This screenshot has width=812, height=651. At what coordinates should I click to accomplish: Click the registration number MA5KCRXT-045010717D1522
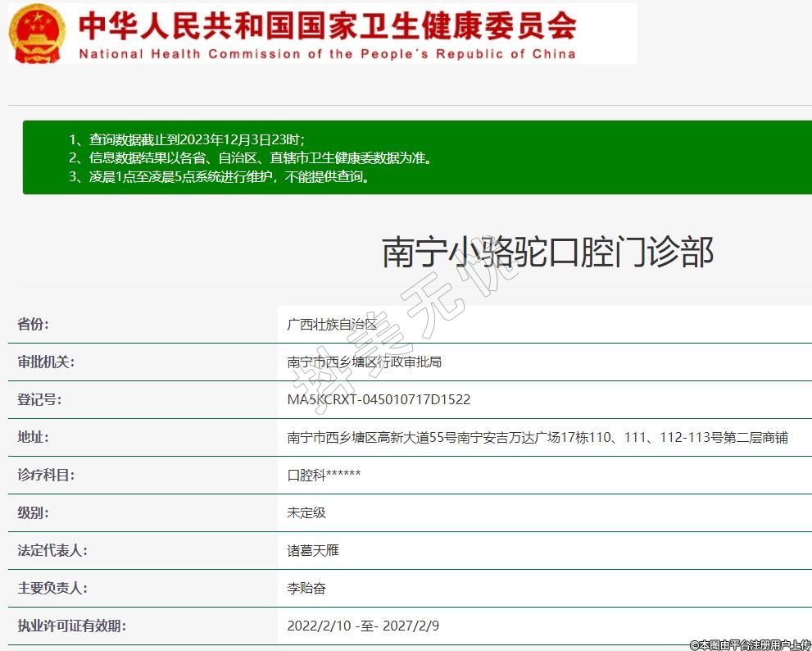click(x=379, y=399)
